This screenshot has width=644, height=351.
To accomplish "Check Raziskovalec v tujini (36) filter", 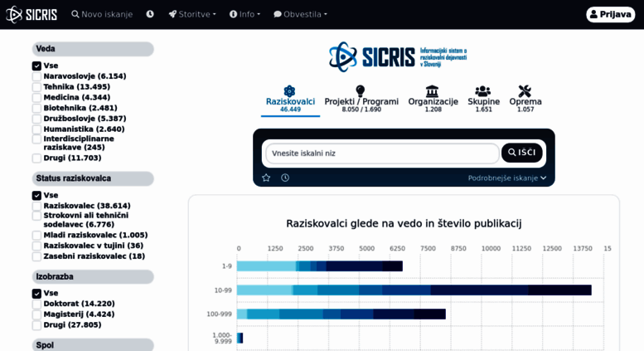I will tap(36, 246).
